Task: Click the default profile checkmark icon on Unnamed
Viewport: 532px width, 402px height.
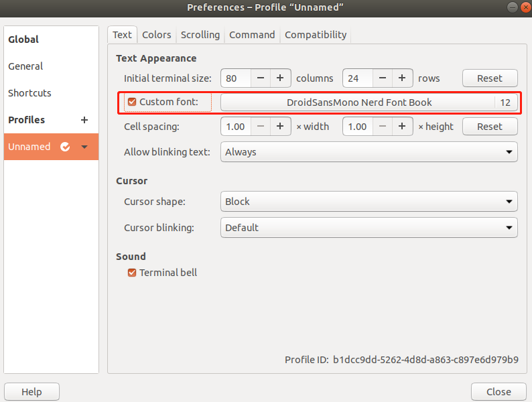Action: click(x=65, y=147)
